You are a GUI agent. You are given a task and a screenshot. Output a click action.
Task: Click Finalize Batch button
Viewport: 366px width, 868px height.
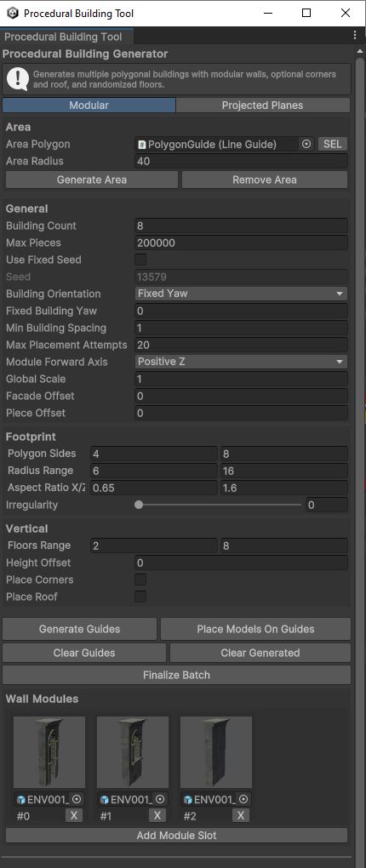click(177, 675)
